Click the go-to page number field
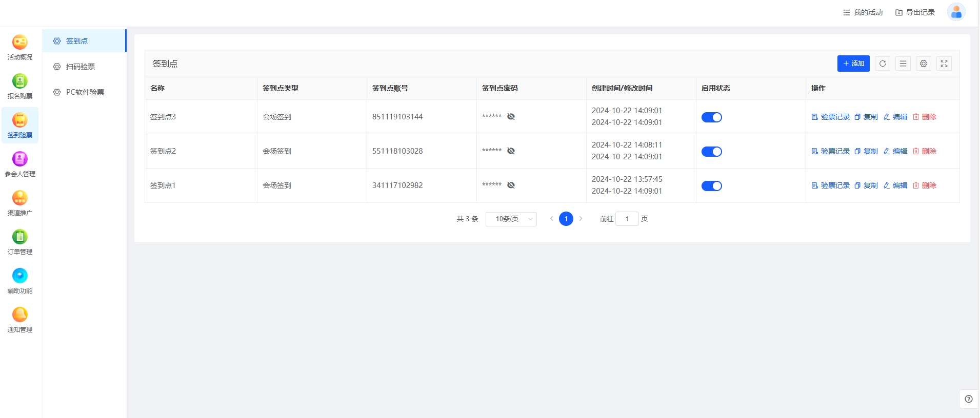 pyautogui.click(x=627, y=219)
